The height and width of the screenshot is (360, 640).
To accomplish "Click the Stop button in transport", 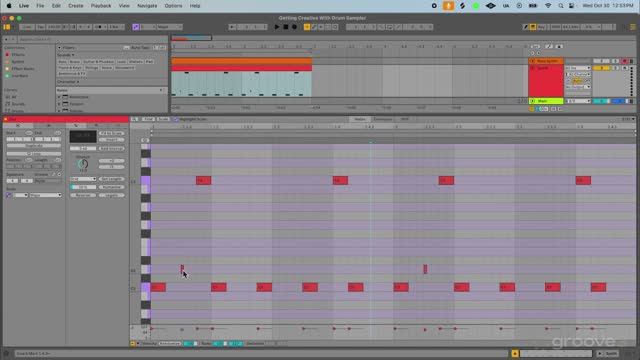I will [286, 27].
